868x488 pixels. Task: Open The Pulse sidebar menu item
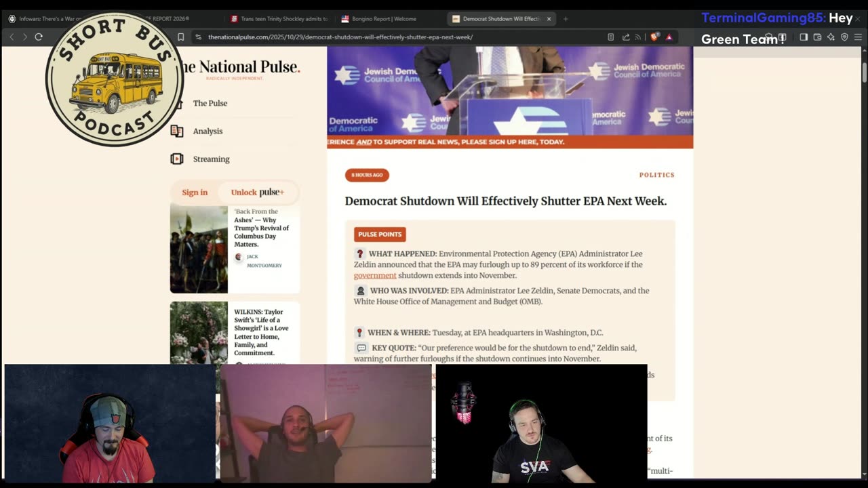click(210, 103)
